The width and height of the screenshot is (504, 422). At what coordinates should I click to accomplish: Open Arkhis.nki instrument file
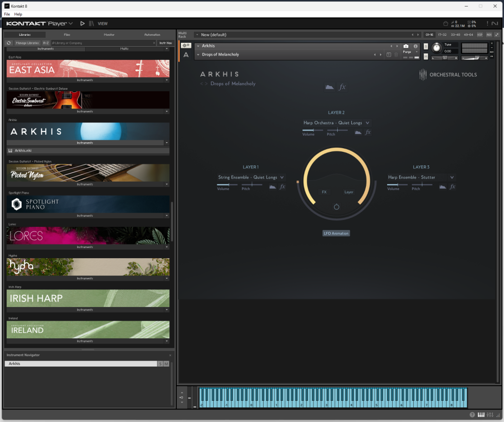pyautogui.click(x=88, y=151)
